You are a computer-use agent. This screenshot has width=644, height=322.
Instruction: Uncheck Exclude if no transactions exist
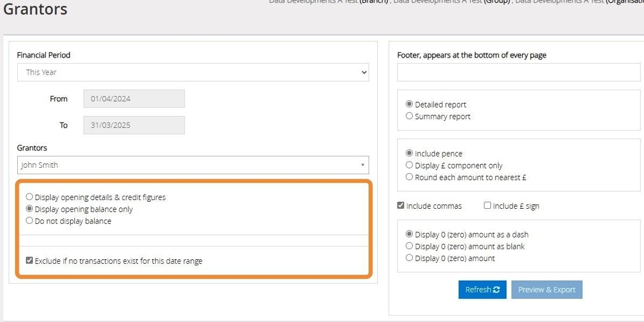29,261
